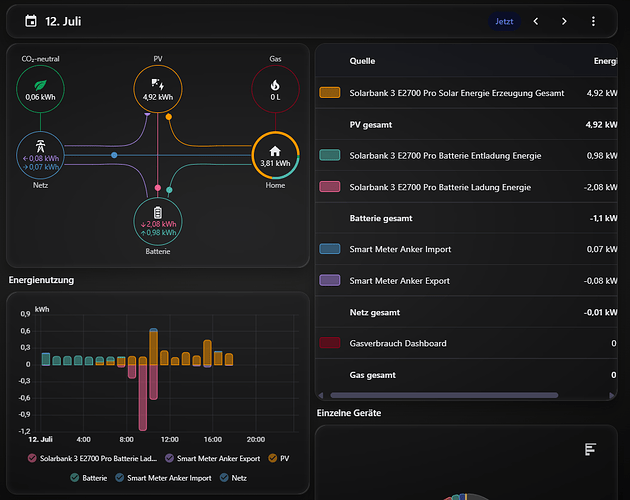630x500 pixels.
Task: Go to next day with right chevron
Action: (564, 21)
